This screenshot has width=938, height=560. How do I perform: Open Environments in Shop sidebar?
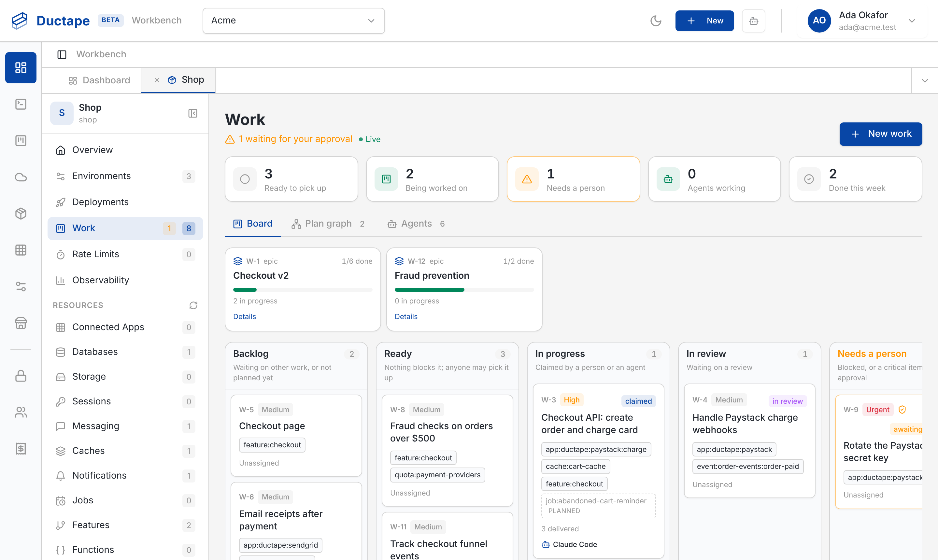point(125,176)
